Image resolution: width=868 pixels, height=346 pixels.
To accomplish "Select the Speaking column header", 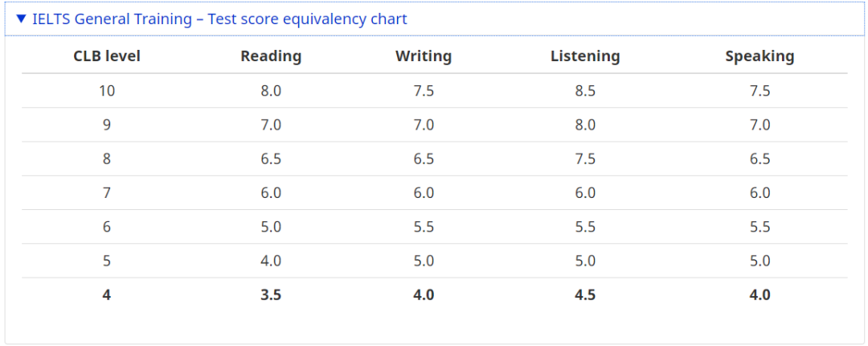I will [759, 56].
